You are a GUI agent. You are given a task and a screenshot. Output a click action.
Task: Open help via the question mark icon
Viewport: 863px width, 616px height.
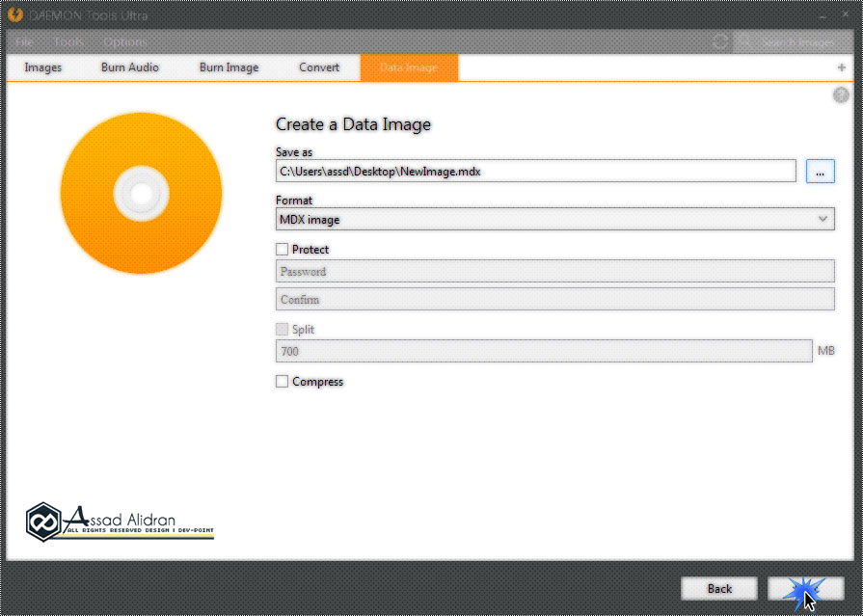point(841,95)
